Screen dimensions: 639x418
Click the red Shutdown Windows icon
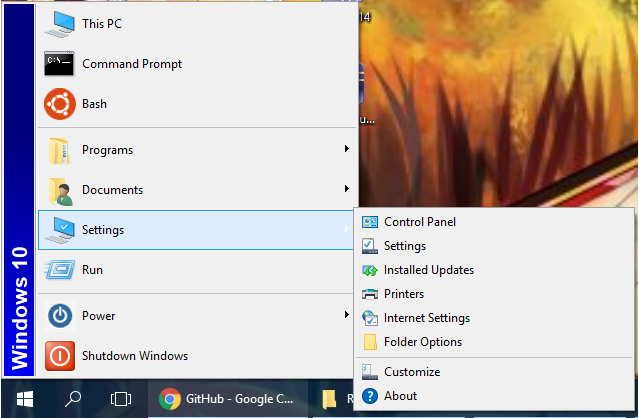[x=60, y=356]
